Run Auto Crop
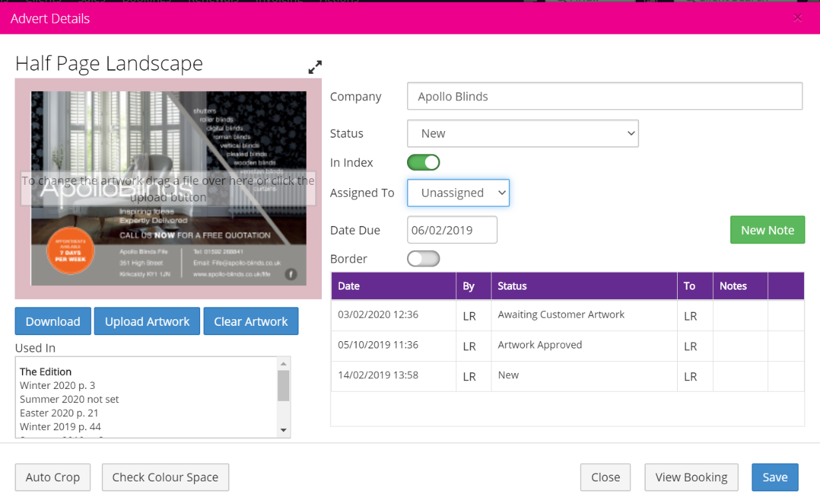Viewport: 820px width, 504px height. point(53,477)
